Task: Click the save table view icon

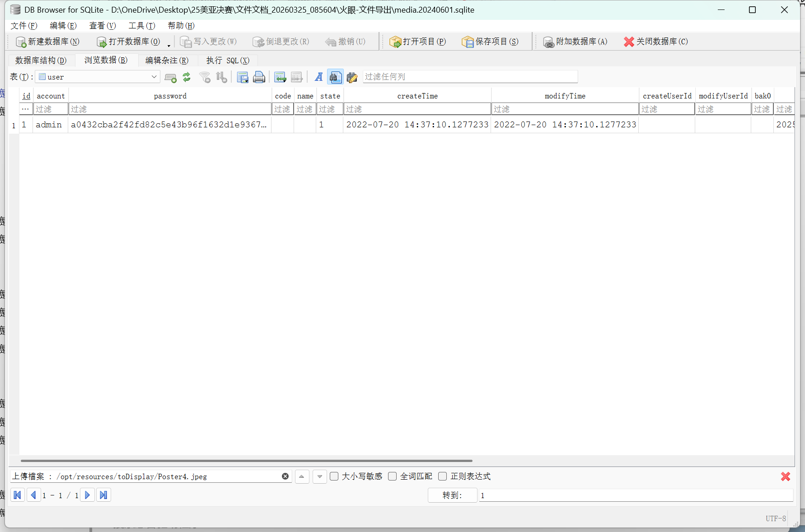Action: coord(243,77)
